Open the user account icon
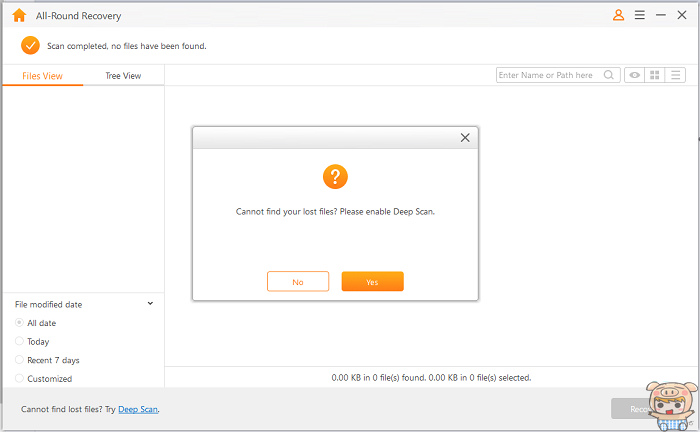Screen dimensions: 700x432 pyautogui.click(x=618, y=15)
